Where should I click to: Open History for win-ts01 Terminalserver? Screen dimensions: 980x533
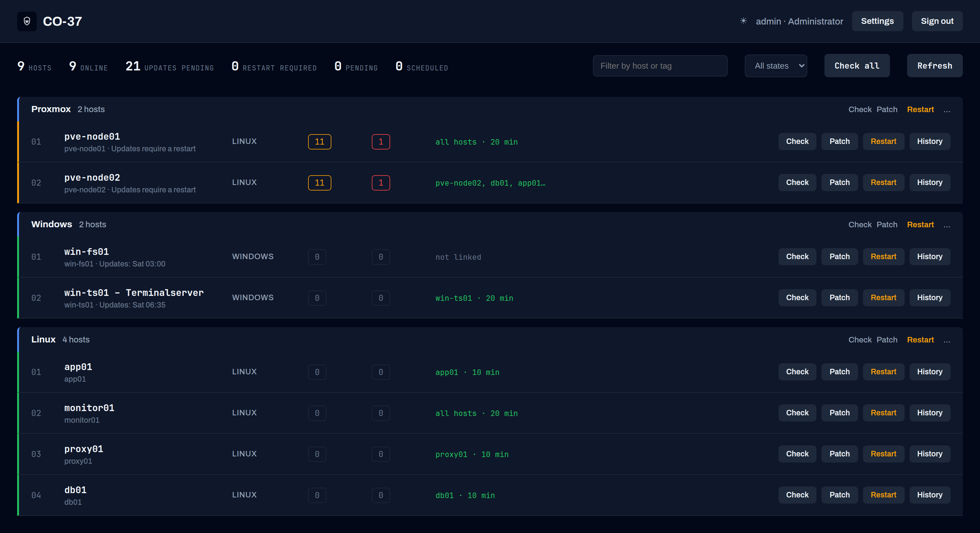(929, 298)
